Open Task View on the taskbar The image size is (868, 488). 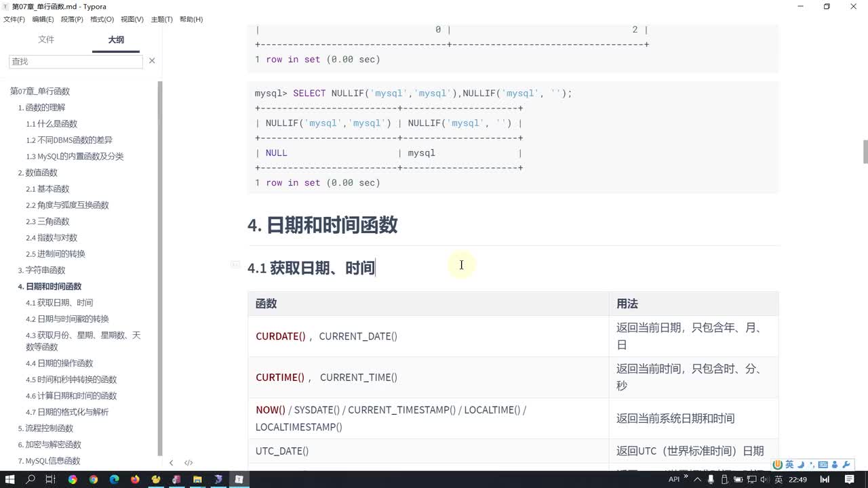[x=51, y=479]
